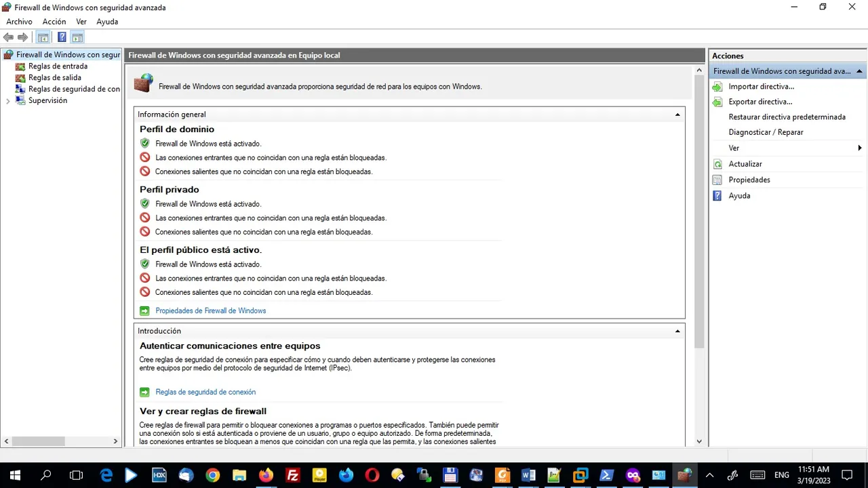Expand the Ver submenu arrow in Acciones

coord(859,148)
